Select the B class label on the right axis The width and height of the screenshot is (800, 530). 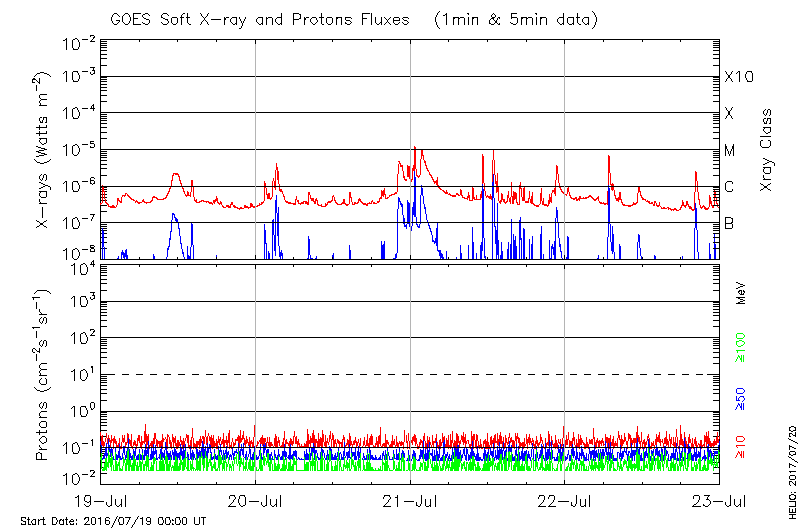pos(729,223)
